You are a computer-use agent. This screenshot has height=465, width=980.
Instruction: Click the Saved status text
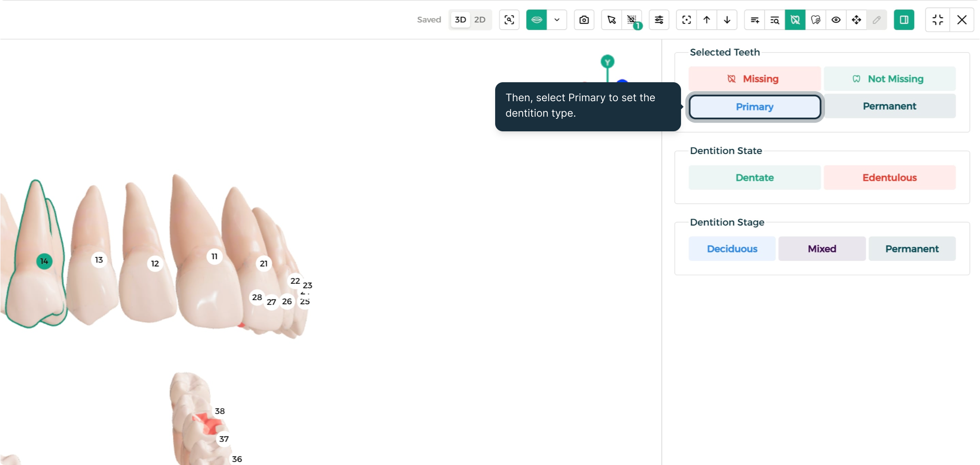pyautogui.click(x=429, y=20)
